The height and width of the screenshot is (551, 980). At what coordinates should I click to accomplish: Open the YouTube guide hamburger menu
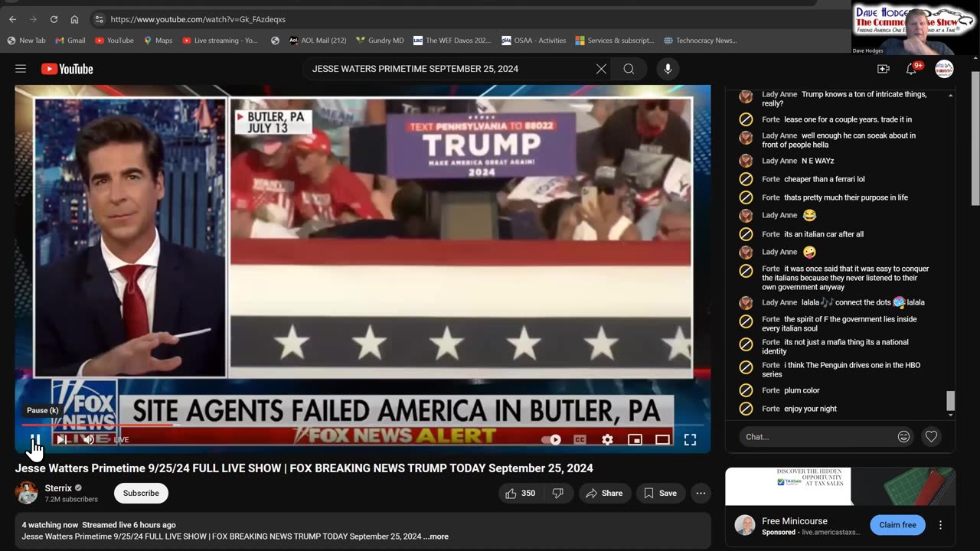[x=21, y=69]
